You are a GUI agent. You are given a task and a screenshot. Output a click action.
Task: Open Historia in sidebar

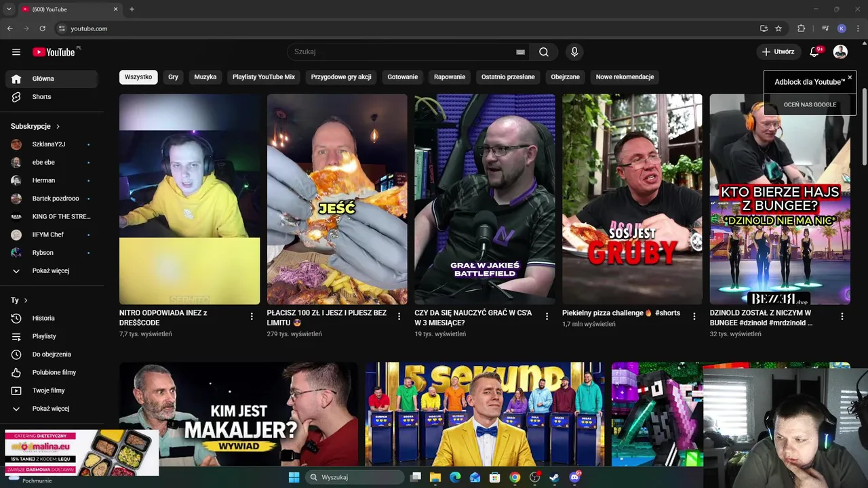(x=52, y=318)
